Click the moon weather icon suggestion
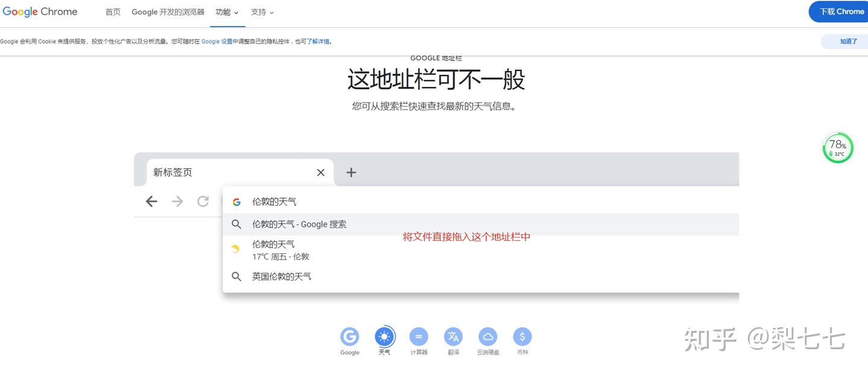Viewport: 868px width, 374px height. click(x=236, y=249)
